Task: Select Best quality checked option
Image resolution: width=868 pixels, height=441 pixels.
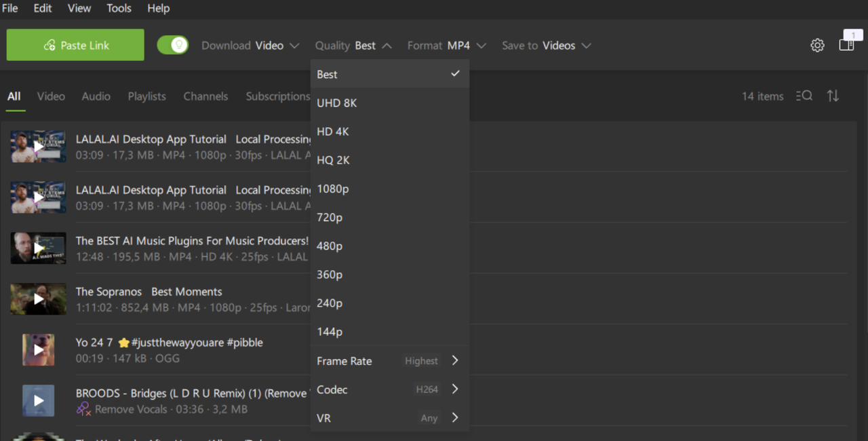Action: (390, 75)
